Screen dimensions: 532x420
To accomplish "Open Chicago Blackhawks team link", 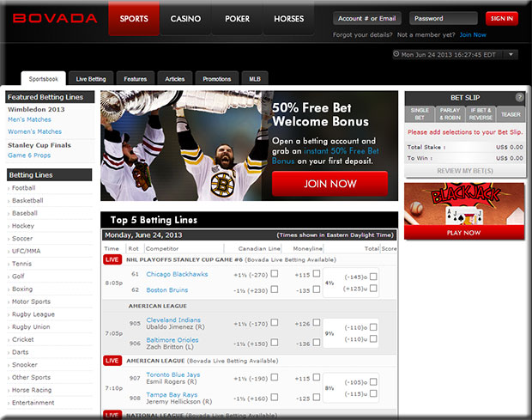I will (177, 274).
